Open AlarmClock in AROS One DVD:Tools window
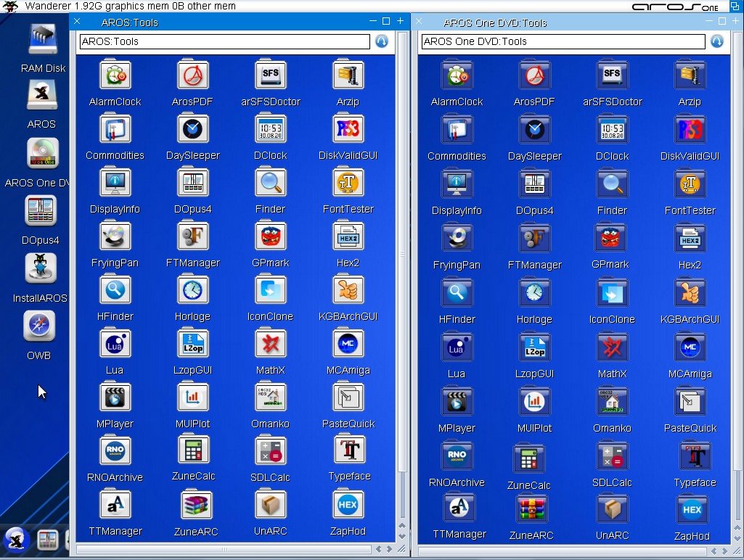This screenshot has width=744, height=560. [x=457, y=75]
